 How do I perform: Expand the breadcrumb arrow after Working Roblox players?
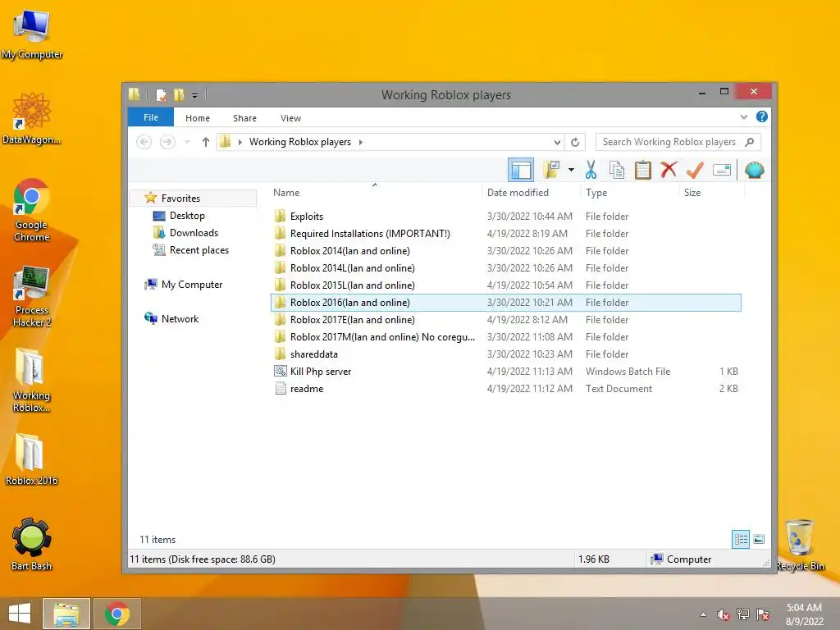(x=361, y=142)
